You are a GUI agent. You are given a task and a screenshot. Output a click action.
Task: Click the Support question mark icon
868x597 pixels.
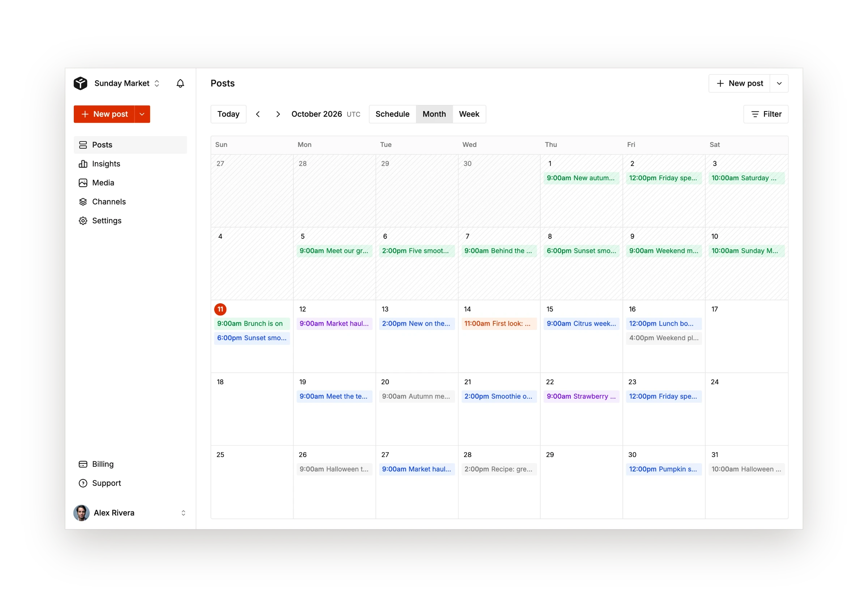[x=83, y=483]
